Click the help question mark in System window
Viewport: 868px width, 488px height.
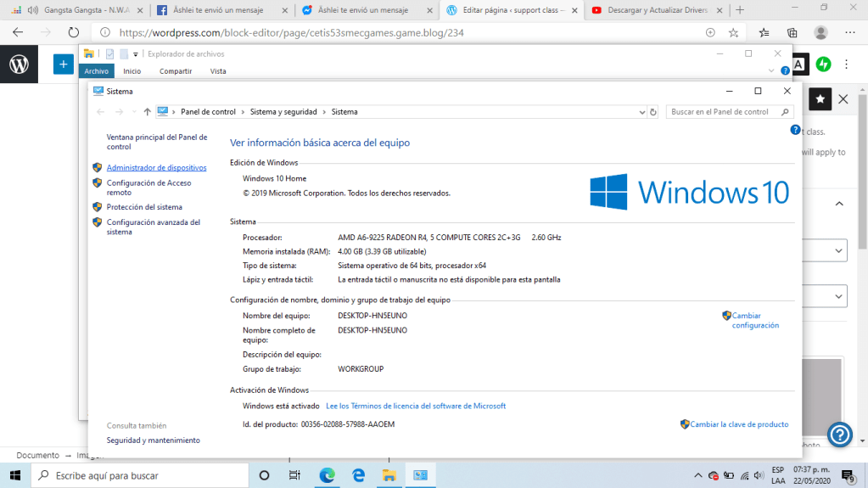[795, 130]
